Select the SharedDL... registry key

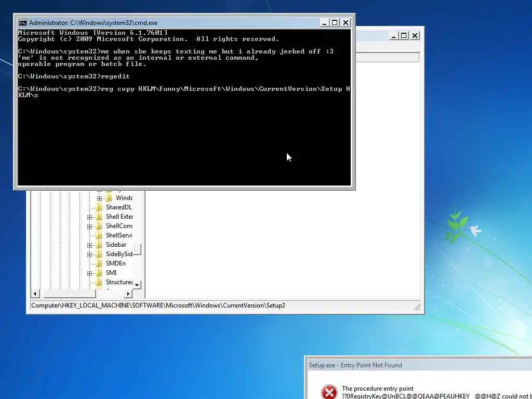tap(119, 207)
